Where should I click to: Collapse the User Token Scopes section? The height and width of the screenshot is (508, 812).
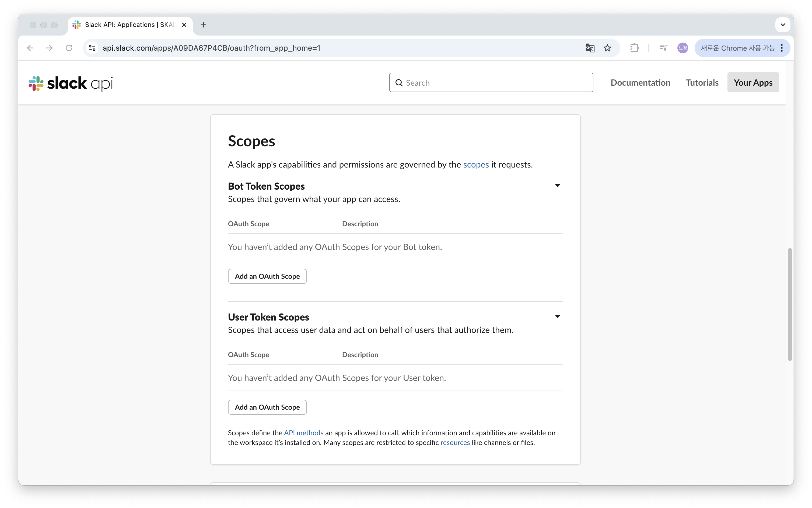(x=557, y=316)
